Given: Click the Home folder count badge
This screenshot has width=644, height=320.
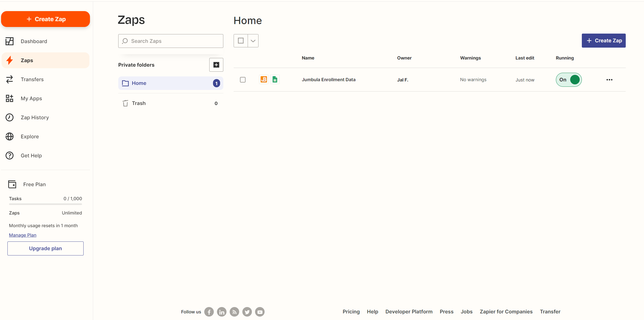Looking at the screenshot, I should point(216,83).
